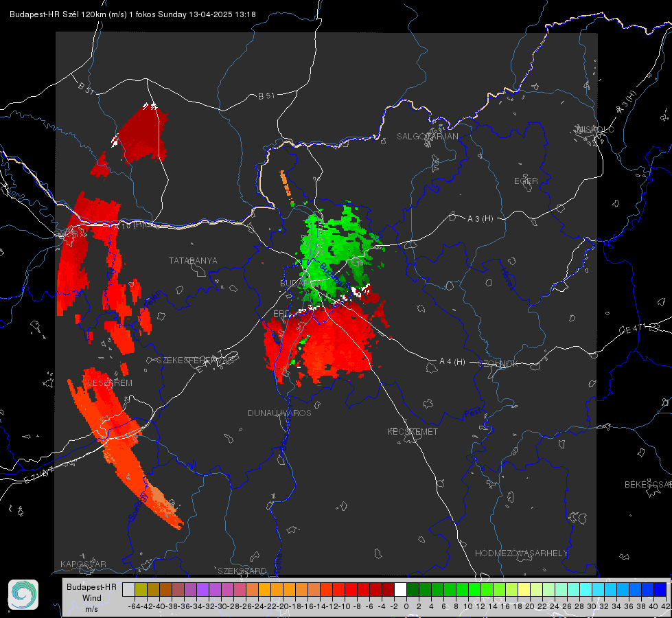This screenshot has height=618, width=672.
Task: Click the A 3 (H) label near Miskolc
Action: (x=627, y=102)
